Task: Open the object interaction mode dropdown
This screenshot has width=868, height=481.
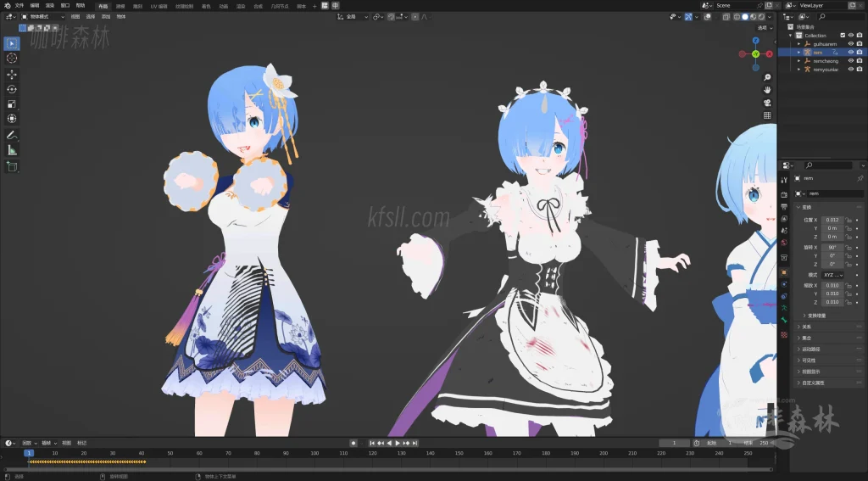Action: (x=42, y=17)
